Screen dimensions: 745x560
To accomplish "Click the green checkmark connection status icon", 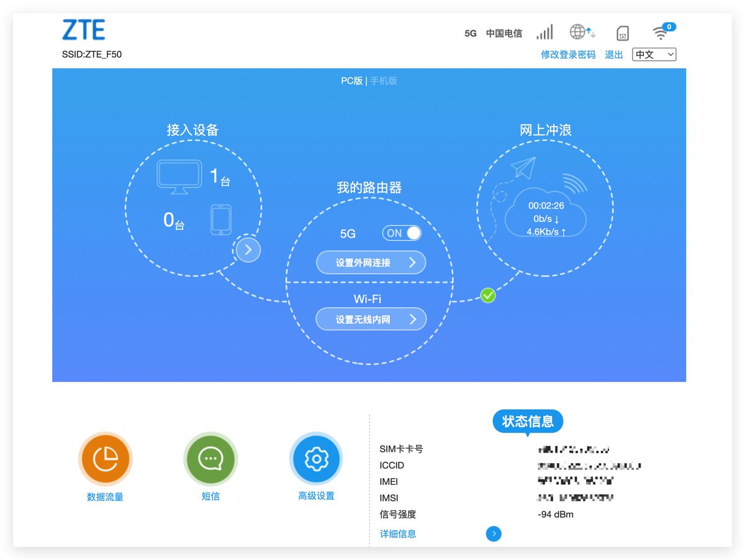I will [487, 296].
